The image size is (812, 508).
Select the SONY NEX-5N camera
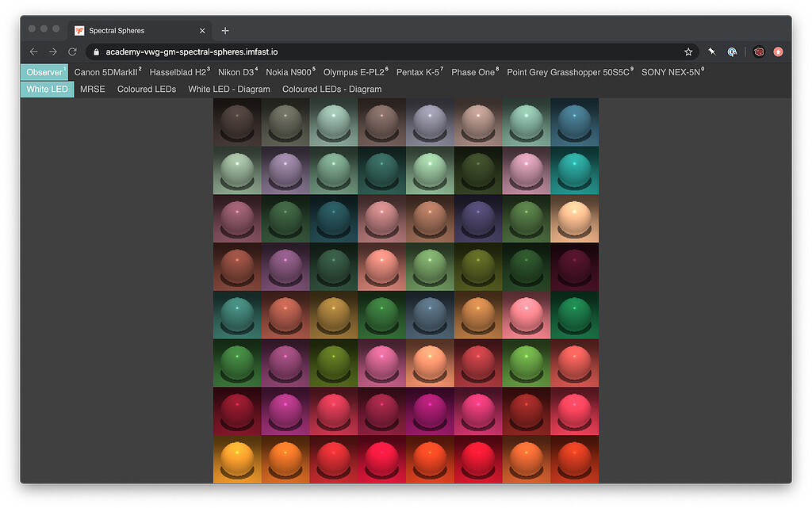point(670,71)
